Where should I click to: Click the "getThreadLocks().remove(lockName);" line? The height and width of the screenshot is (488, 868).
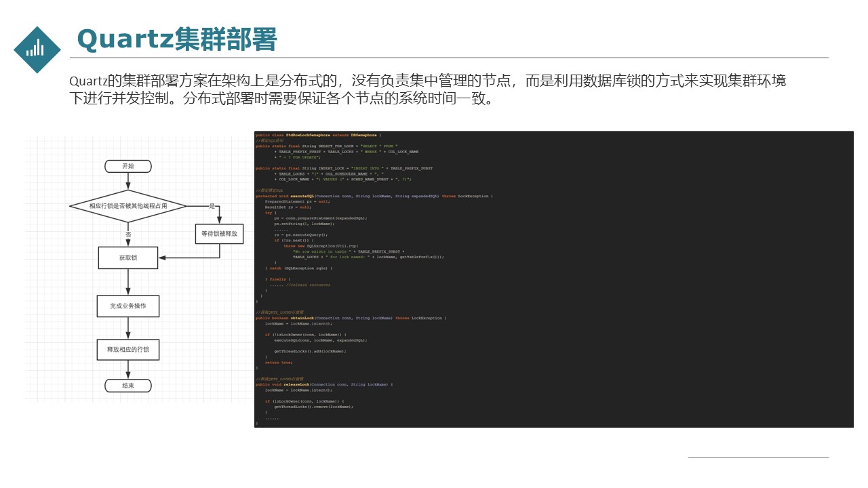click(x=313, y=407)
